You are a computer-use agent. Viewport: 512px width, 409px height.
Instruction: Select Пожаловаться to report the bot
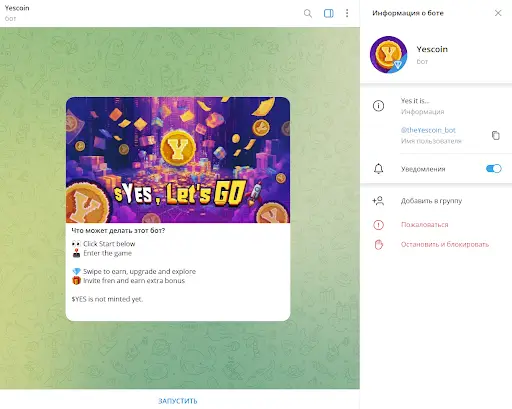[424, 225]
